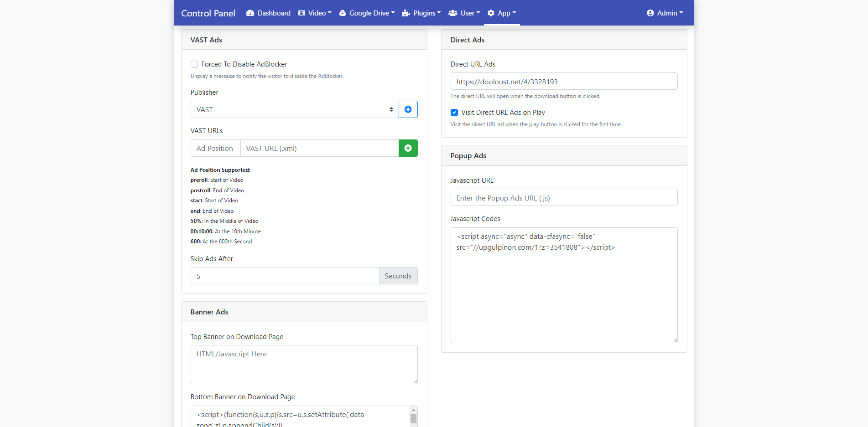Click the Javascript Codes resize handle

(x=675, y=340)
